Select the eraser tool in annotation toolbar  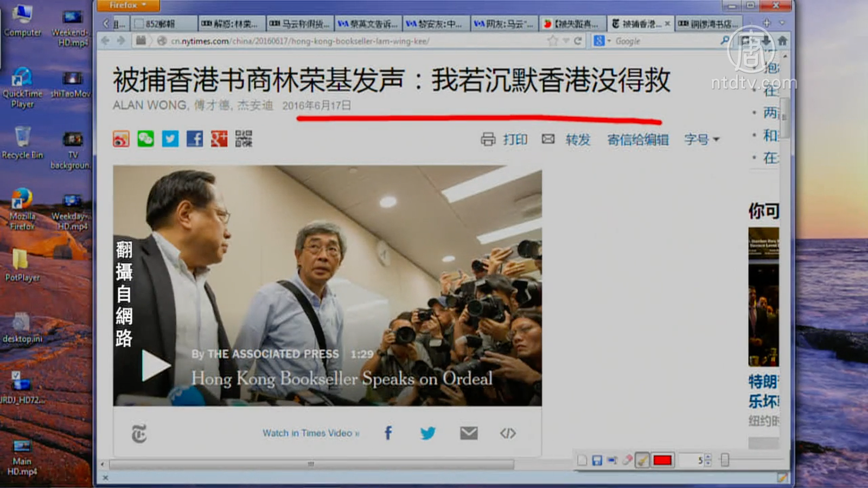pos(627,460)
